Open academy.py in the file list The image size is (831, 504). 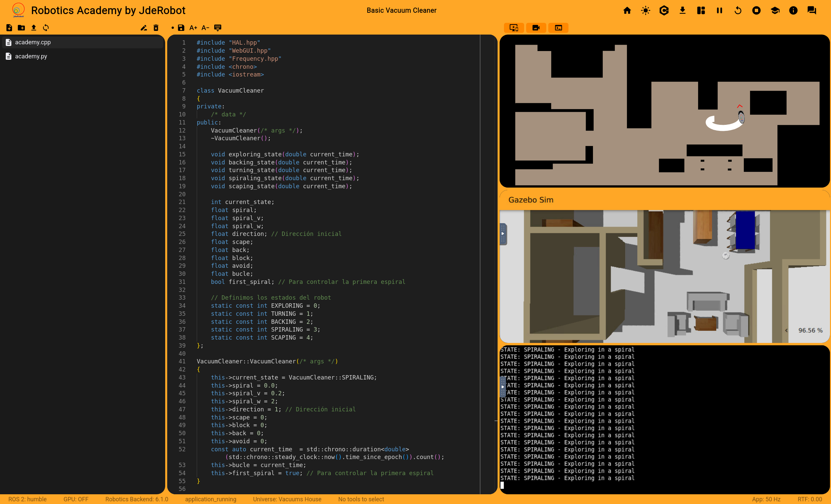click(31, 56)
